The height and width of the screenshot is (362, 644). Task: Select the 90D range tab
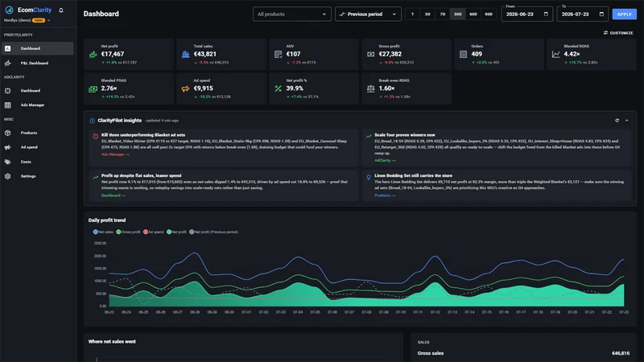tap(489, 14)
